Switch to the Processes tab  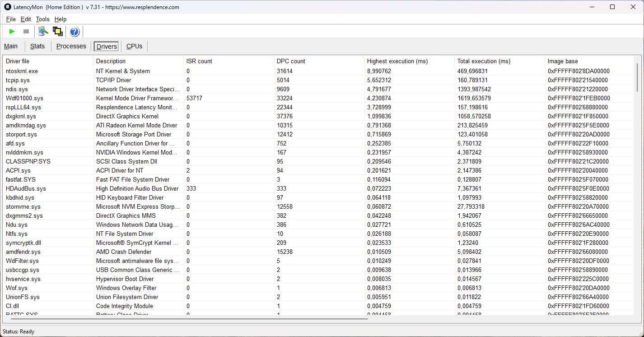point(71,46)
